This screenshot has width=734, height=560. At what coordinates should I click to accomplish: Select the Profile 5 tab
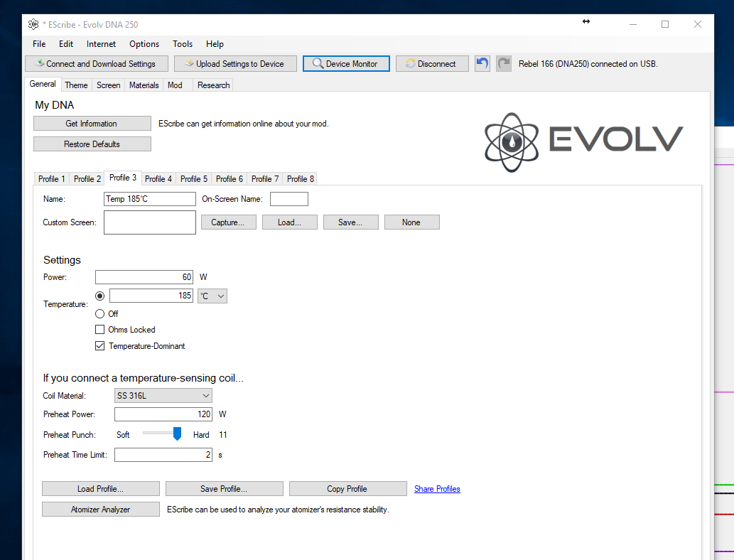click(194, 179)
